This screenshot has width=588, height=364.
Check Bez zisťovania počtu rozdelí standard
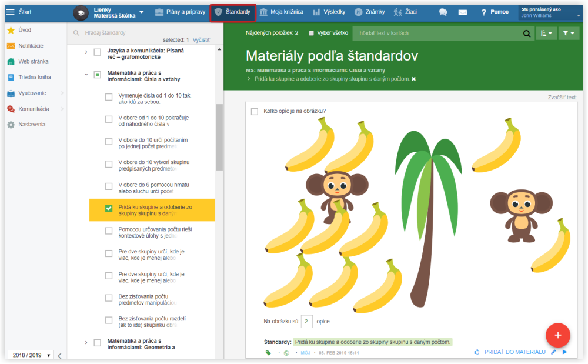pos(109,320)
